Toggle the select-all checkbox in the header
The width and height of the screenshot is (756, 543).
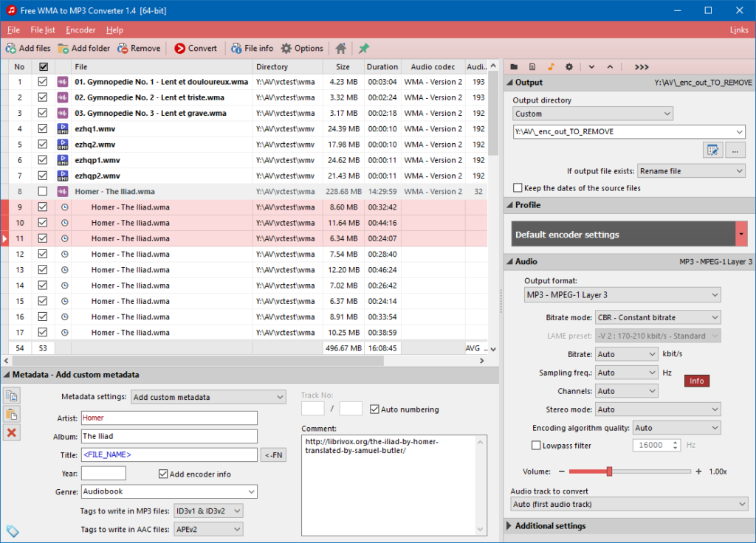(x=44, y=67)
